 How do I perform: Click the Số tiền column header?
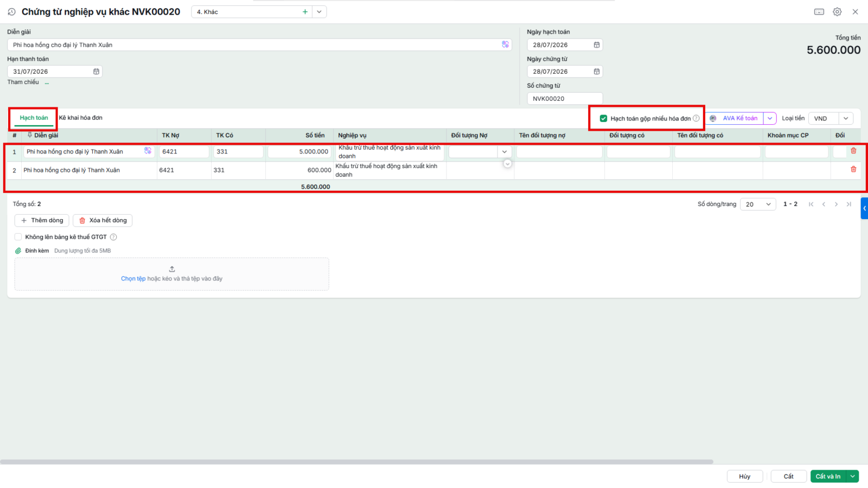click(x=315, y=136)
